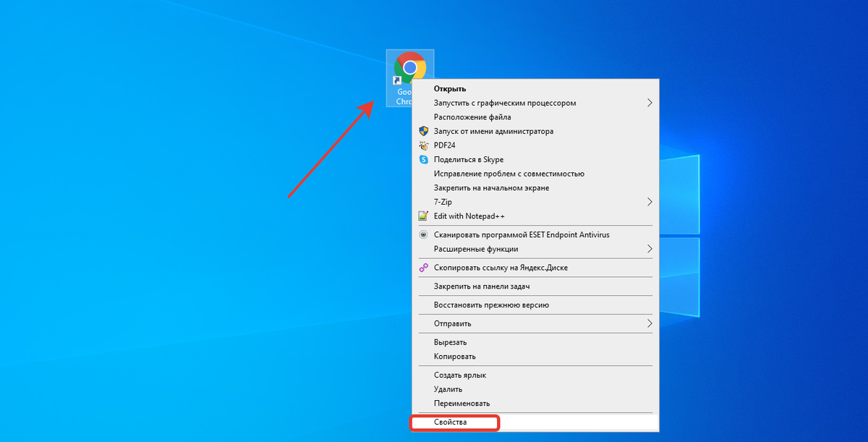The height and width of the screenshot is (442, 868).
Task: Choose Удалить from the context menu
Action: tap(535, 389)
